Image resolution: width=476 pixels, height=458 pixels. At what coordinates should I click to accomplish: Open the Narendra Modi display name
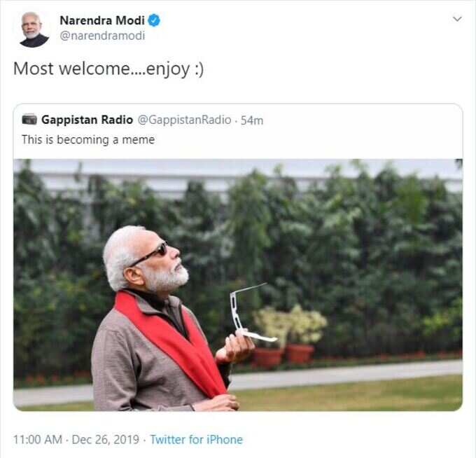coord(102,20)
